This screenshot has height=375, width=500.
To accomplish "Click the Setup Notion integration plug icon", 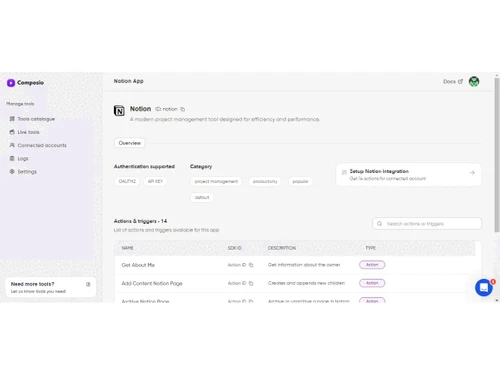I will pyautogui.click(x=344, y=172).
